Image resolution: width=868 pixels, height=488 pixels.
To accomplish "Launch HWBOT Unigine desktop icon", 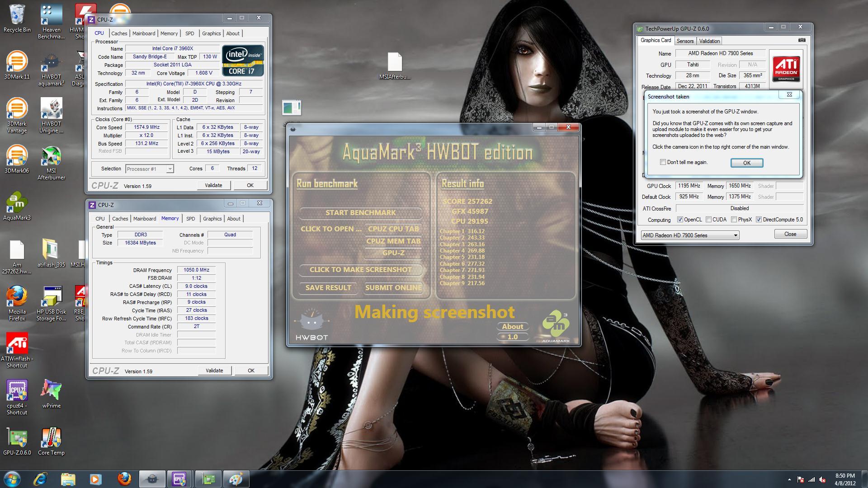I will coord(51,116).
